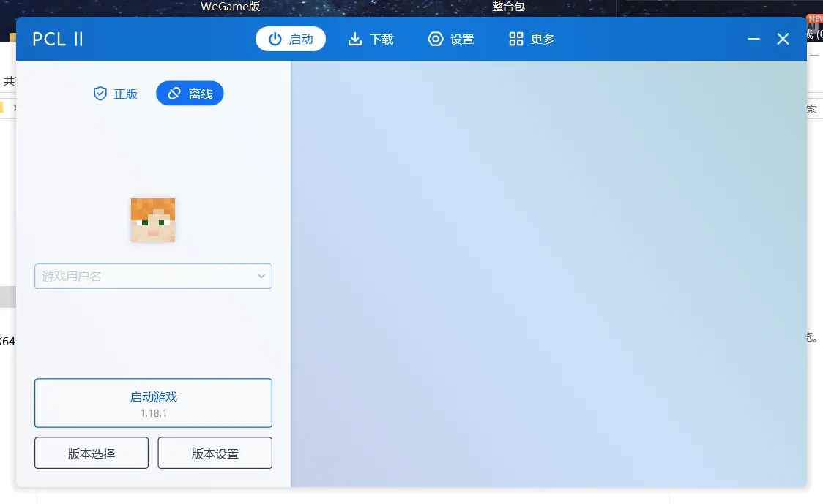Viewport: 823px width, 504px height.
Task: Click the download arrow icon beside 下载
Action: [355, 39]
